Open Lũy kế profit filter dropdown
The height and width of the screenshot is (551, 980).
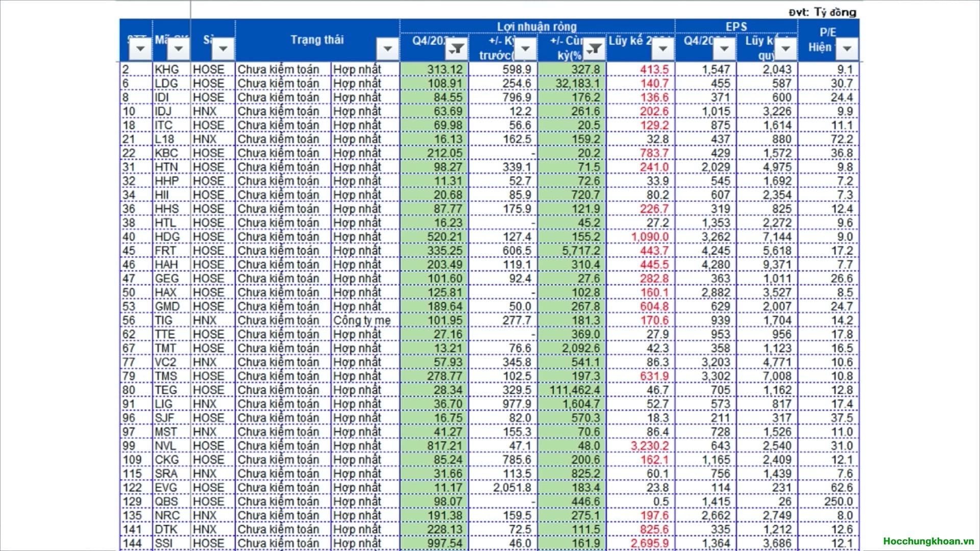pyautogui.click(x=663, y=49)
